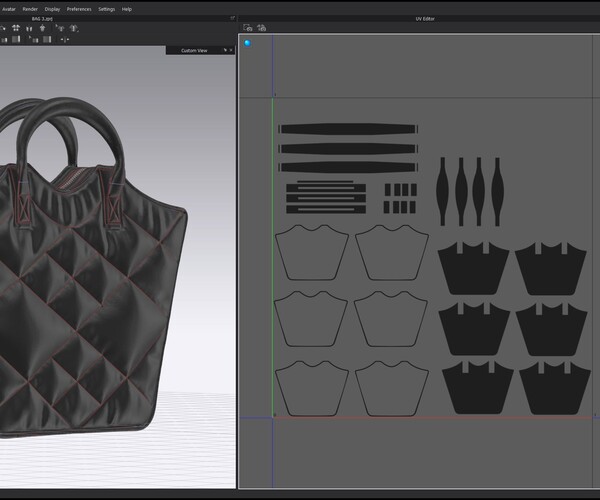The image size is (600, 500).
Task: Open the Help menu
Action: 127,9
